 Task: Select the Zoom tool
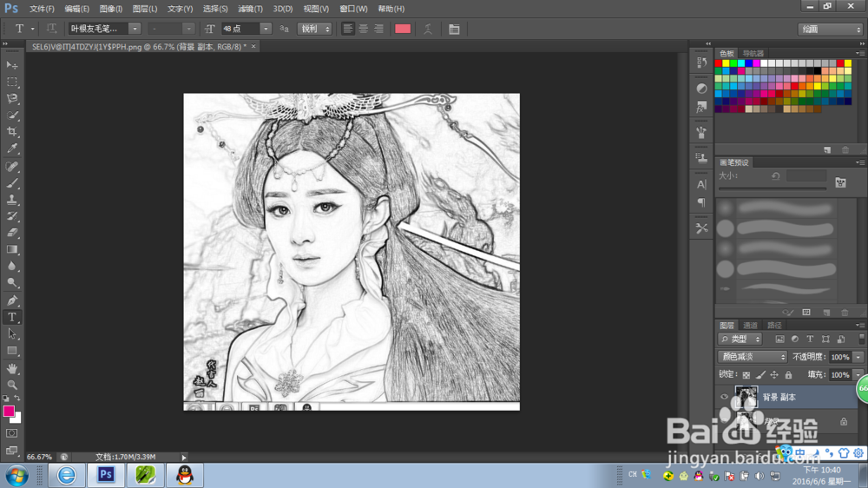[x=11, y=385]
